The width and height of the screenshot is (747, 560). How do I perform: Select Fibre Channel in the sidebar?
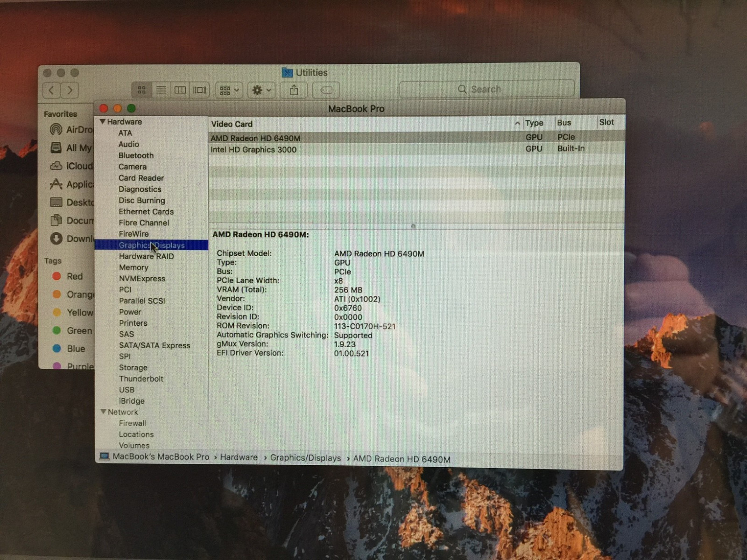(144, 223)
